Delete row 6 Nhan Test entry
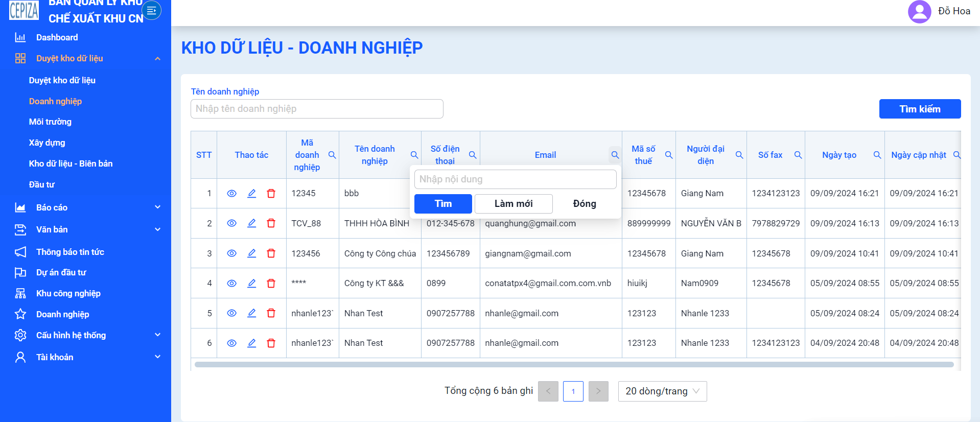 [x=271, y=343]
